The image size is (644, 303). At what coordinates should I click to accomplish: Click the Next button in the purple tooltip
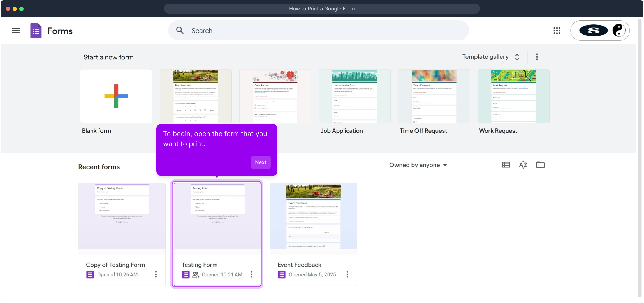pyautogui.click(x=261, y=162)
